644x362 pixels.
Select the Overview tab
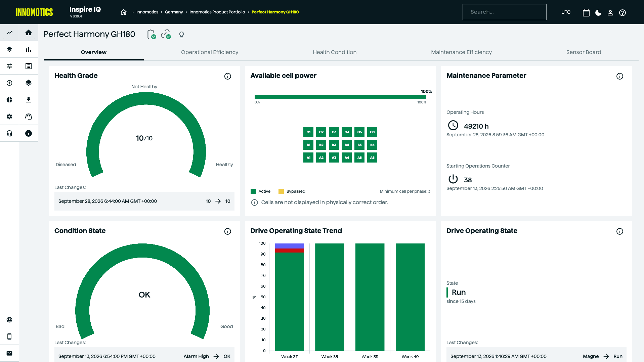94,52
